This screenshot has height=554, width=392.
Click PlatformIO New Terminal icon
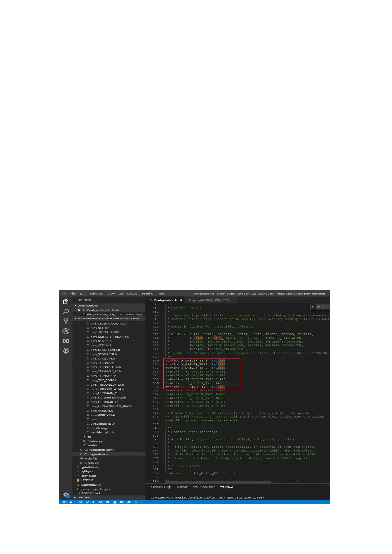pos(136,502)
